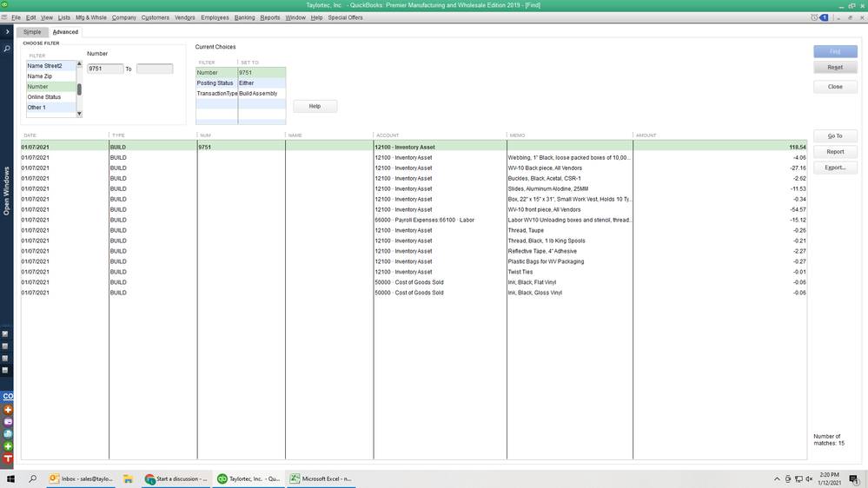This screenshot has height=488, width=868.
Task: Select Name Zip in filter list
Action: (x=51, y=76)
